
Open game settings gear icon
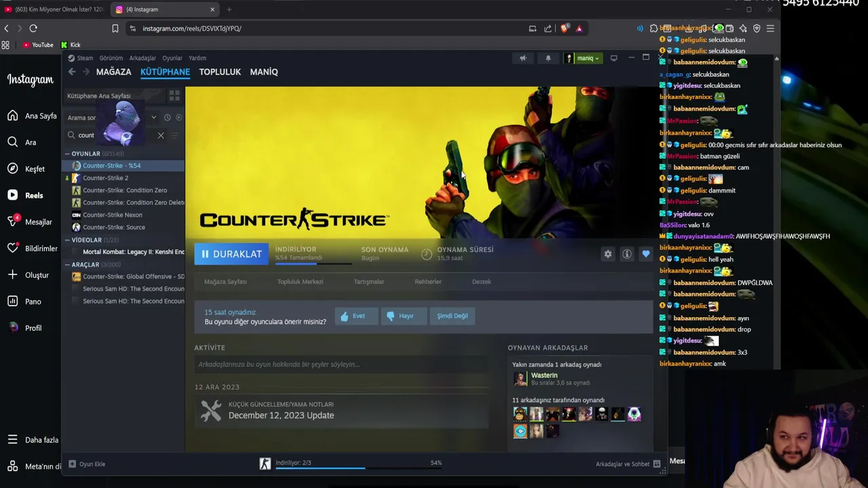[608, 254]
